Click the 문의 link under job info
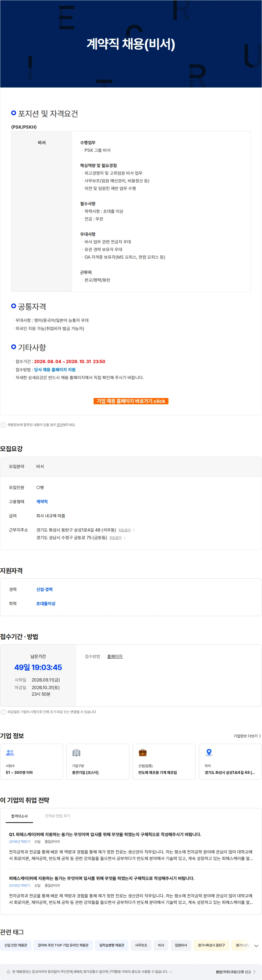This screenshot has height=980, width=262. (59, 424)
